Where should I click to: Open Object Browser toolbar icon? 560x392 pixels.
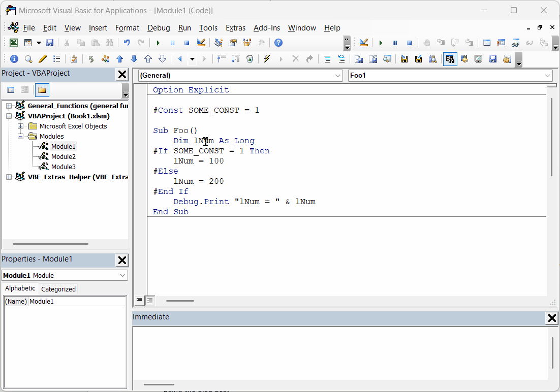pos(247,43)
